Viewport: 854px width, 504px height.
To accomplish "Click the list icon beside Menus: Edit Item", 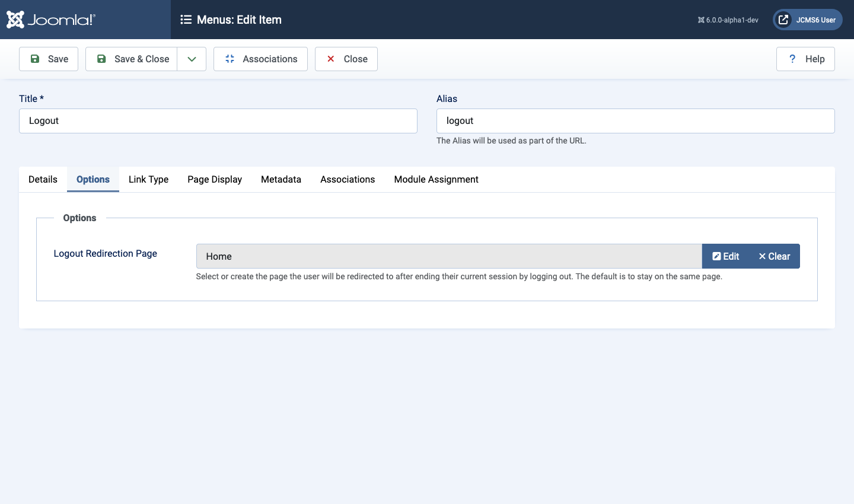I will coord(187,20).
